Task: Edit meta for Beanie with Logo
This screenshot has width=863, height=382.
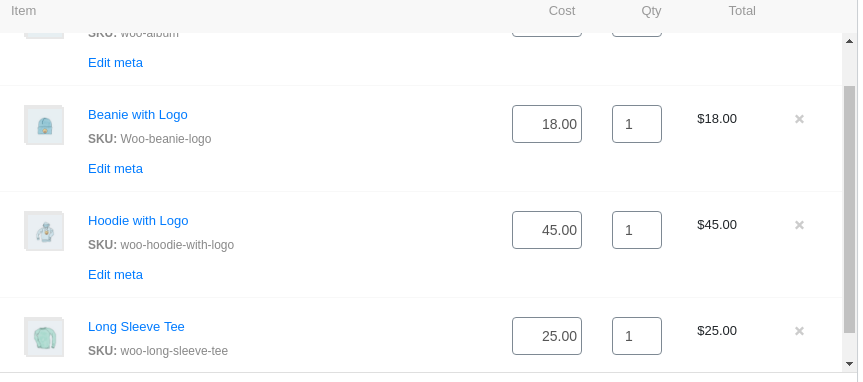Action: [x=116, y=168]
